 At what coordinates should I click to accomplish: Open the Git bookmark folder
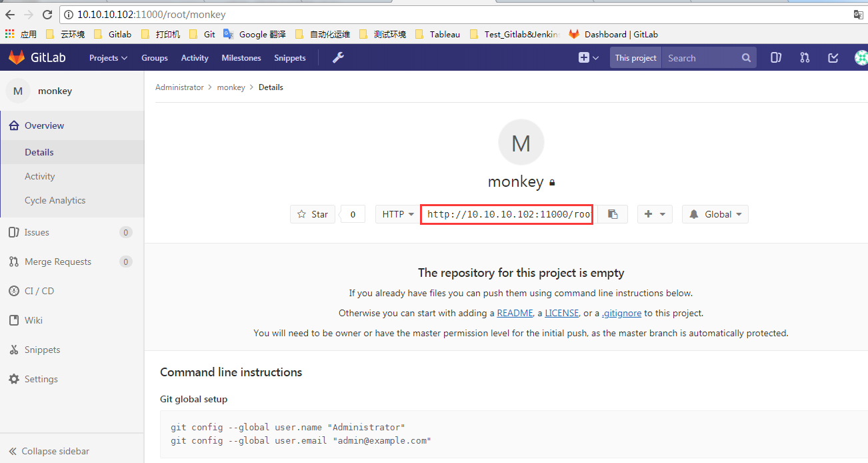pos(202,34)
